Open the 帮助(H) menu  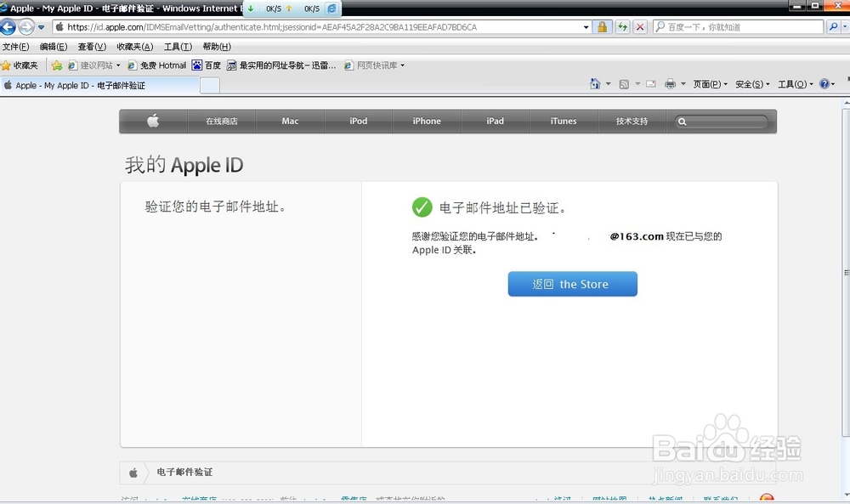(217, 47)
